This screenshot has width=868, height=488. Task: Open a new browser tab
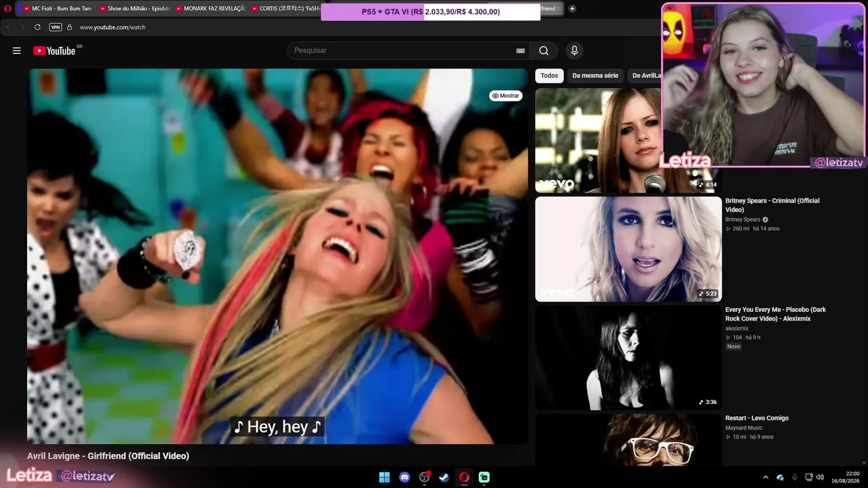coord(572,9)
